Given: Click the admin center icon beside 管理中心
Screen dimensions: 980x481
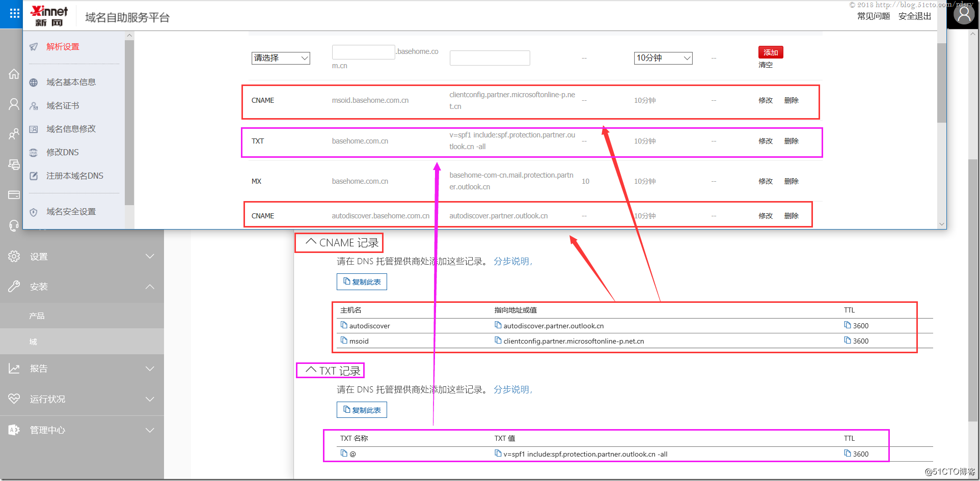Looking at the screenshot, I should click(14, 430).
